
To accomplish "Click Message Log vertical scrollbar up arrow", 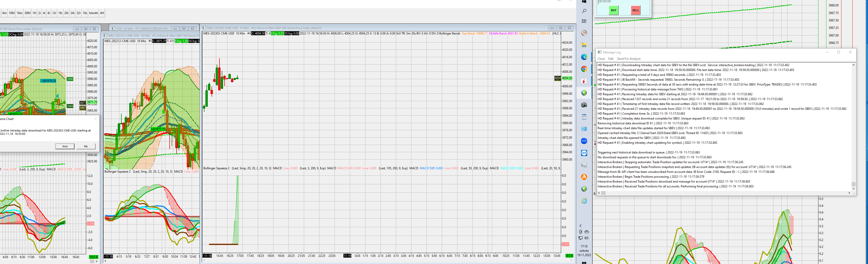I will [x=853, y=65].
